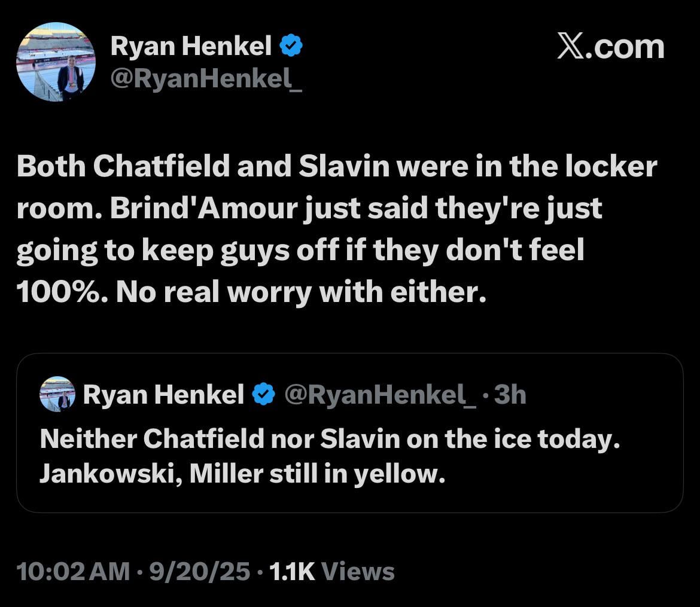This screenshot has height=607, width=700.
Task: Click the blue verified badge next to Ryan Henkel
Action: point(291,44)
